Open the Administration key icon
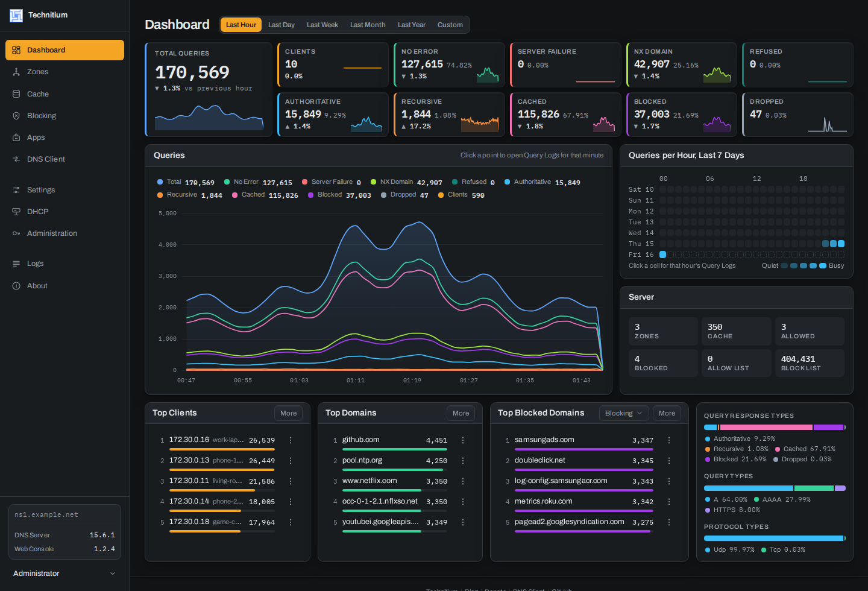 pyautogui.click(x=16, y=233)
